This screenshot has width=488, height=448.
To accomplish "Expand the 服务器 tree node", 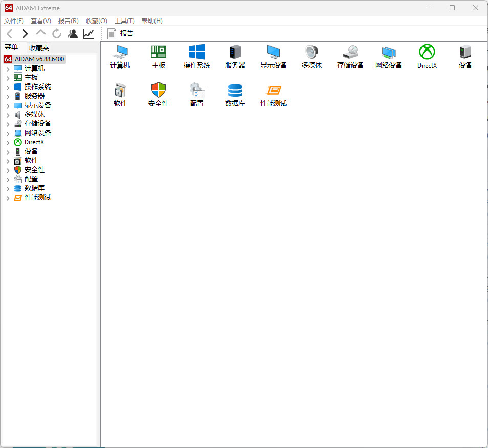I will coord(8,96).
